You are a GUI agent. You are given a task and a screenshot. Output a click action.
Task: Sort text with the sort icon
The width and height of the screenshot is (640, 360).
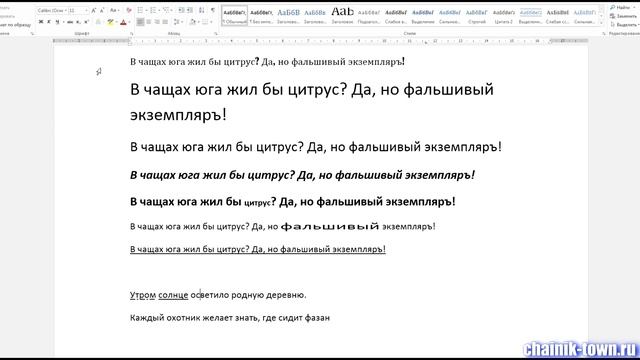click(x=201, y=10)
